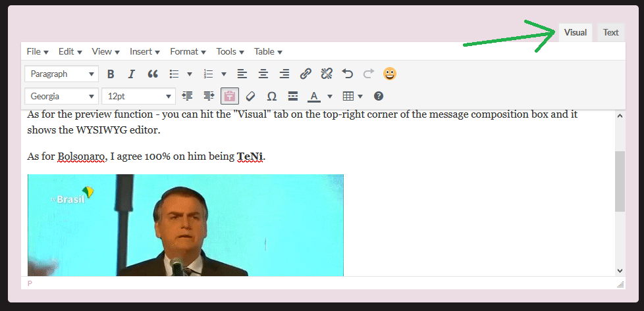Remove link with broken chain icon
The height and width of the screenshot is (311, 644).
[327, 74]
